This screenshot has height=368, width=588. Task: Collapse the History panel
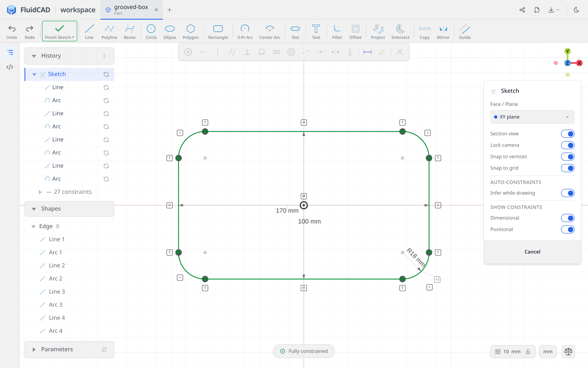(x=34, y=56)
